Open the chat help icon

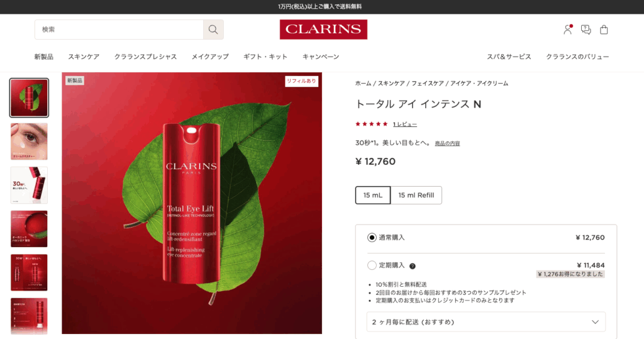(586, 30)
